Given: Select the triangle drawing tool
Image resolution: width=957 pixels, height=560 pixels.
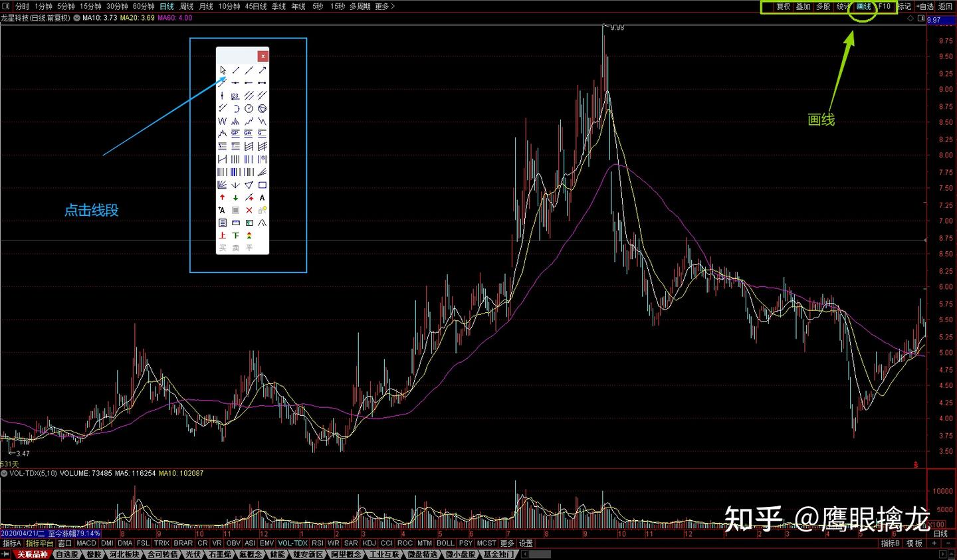Looking at the screenshot, I should 249,185.
